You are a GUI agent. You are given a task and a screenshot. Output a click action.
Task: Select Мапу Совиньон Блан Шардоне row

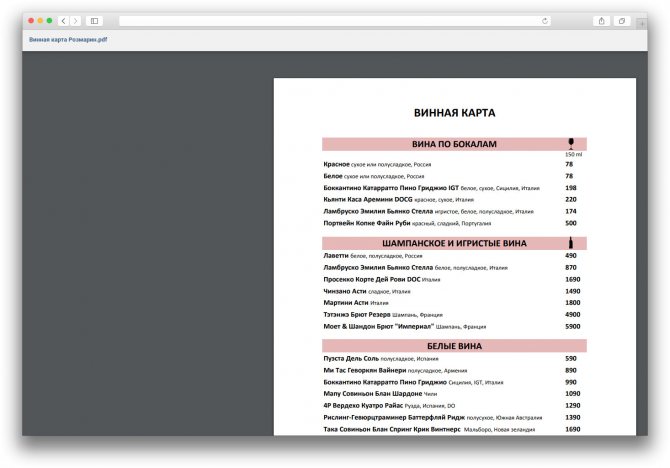[x=454, y=394]
